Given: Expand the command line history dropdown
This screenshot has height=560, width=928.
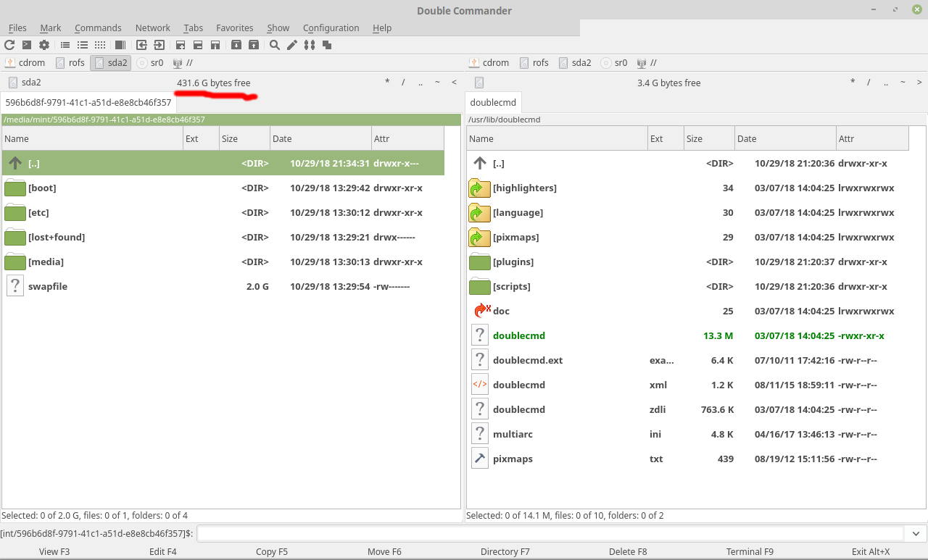Looking at the screenshot, I should tap(916, 534).
